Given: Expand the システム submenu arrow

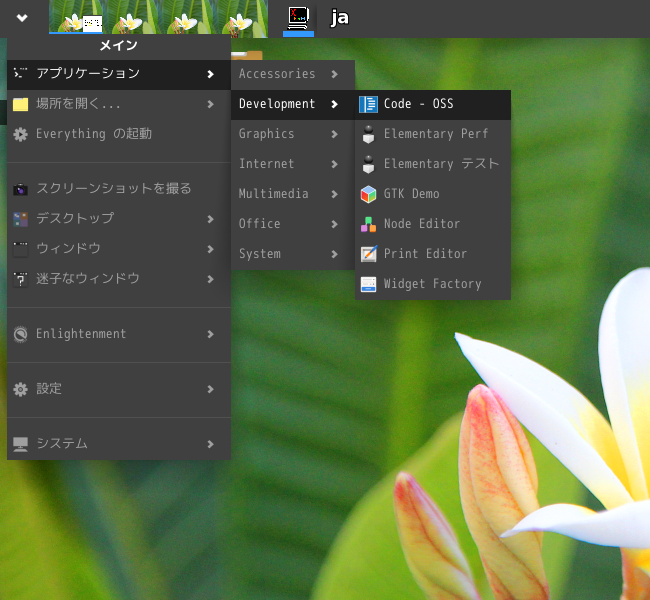Looking at the screenshot, I should [x=211, y=444].
